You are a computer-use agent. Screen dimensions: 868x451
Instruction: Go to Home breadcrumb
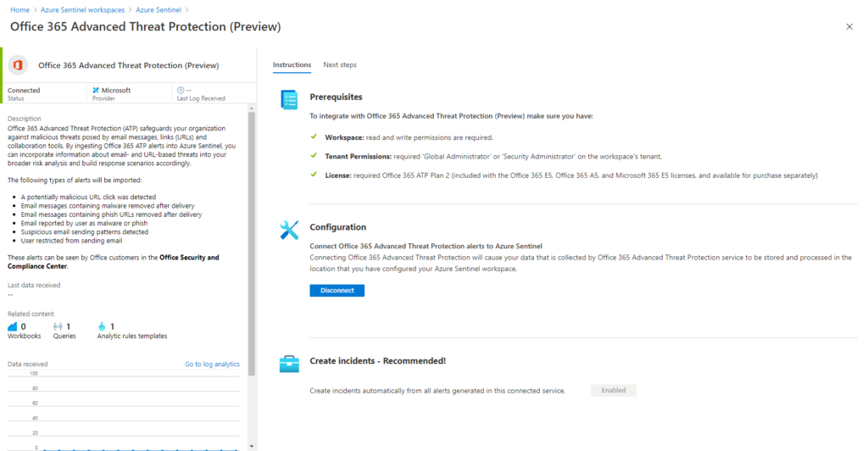pos(20,10)
